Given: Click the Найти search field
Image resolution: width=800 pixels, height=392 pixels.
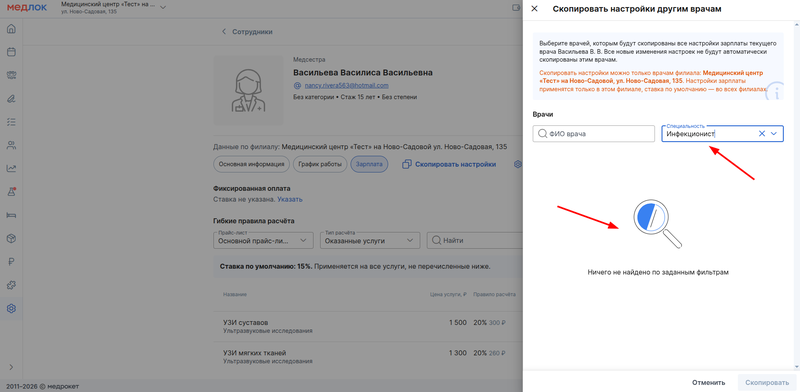Looking at the screenshot, I should click(x=474, y=240).
